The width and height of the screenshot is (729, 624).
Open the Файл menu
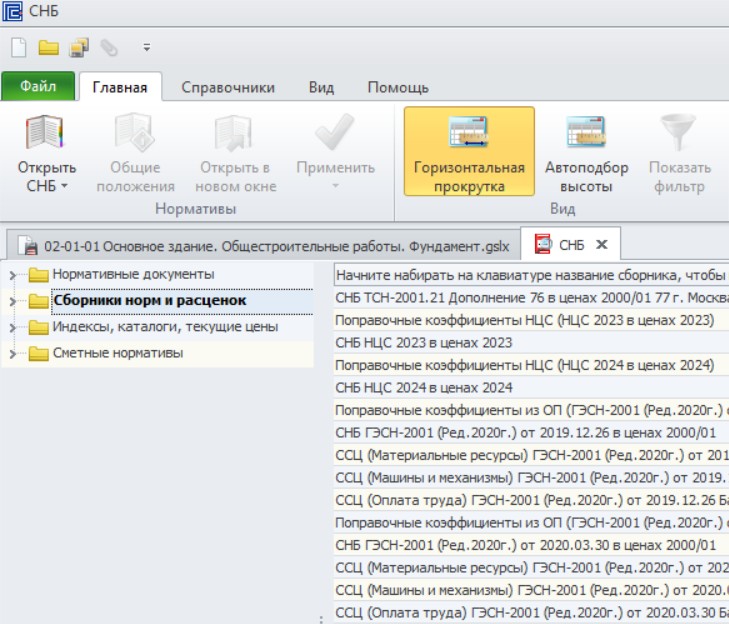click(38, 86)
